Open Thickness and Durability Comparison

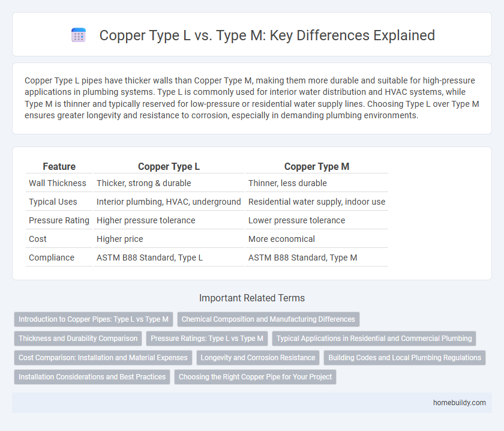click(x=78, y=339)
